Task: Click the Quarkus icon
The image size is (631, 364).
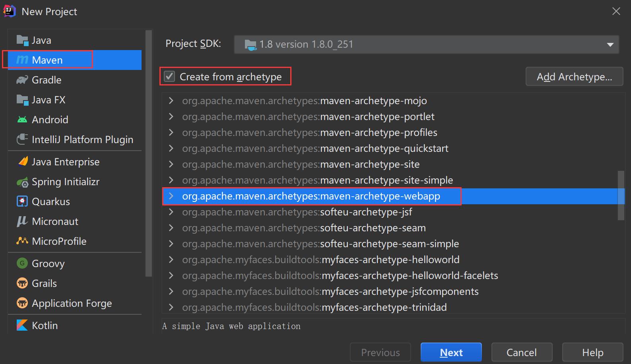Action: click(x=22, y=201)
